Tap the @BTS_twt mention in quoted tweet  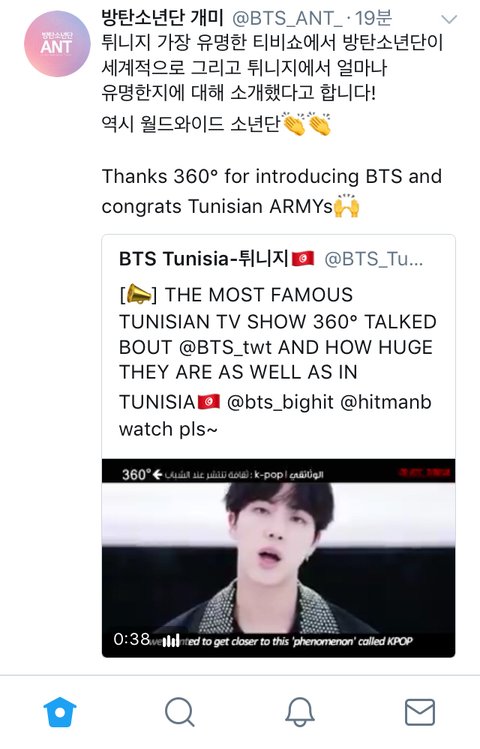pos(226,347)
